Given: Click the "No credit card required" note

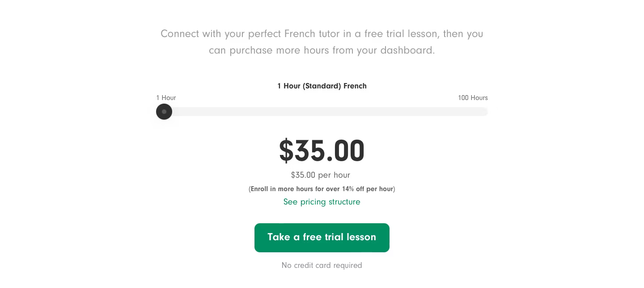Looking at the screenshot, I should coord(322,265).
